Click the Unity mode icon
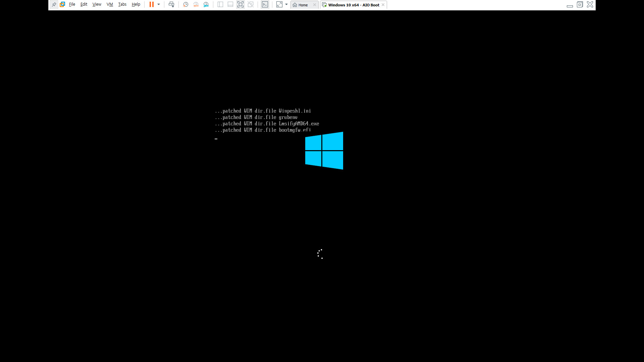The width and height of the screenshot is (644, 362). click(x=251, y=5)
